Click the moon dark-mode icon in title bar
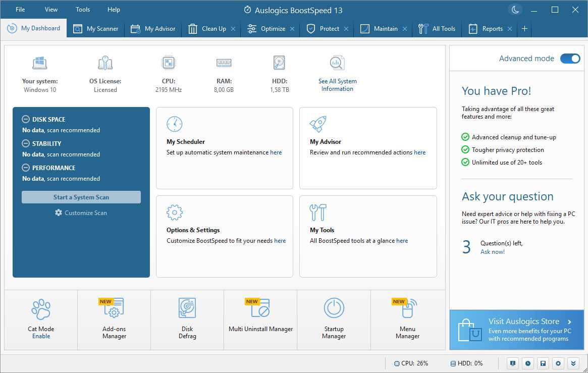 point(515,10)
